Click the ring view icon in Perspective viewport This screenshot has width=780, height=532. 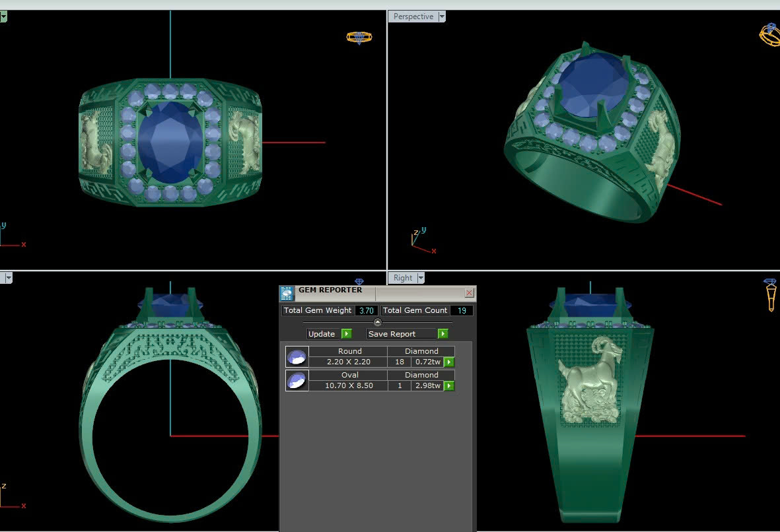click(769, 34)
